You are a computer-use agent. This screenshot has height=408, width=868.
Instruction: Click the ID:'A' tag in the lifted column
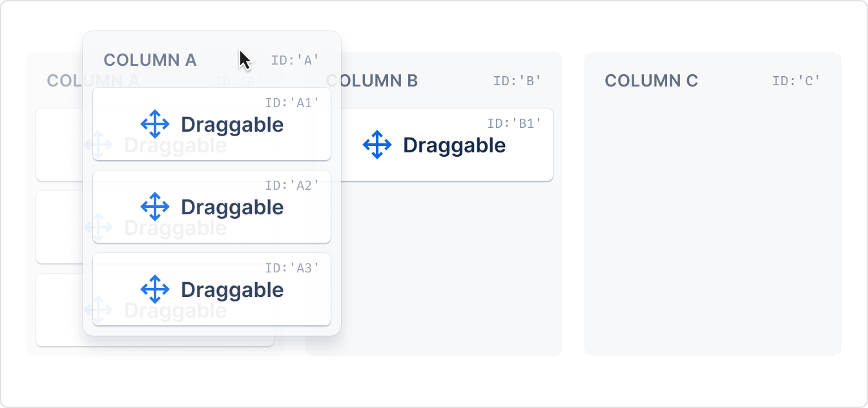point(296,60)
